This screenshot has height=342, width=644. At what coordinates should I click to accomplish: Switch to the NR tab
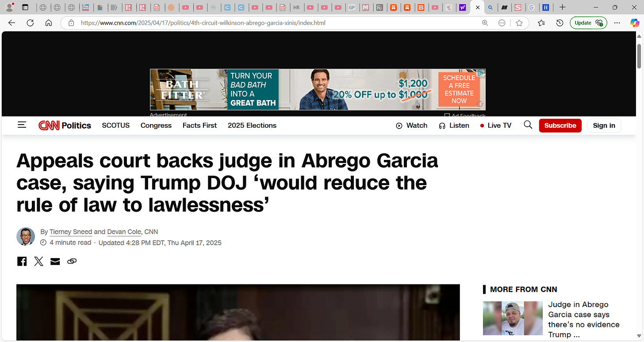(x=296, y=8)
